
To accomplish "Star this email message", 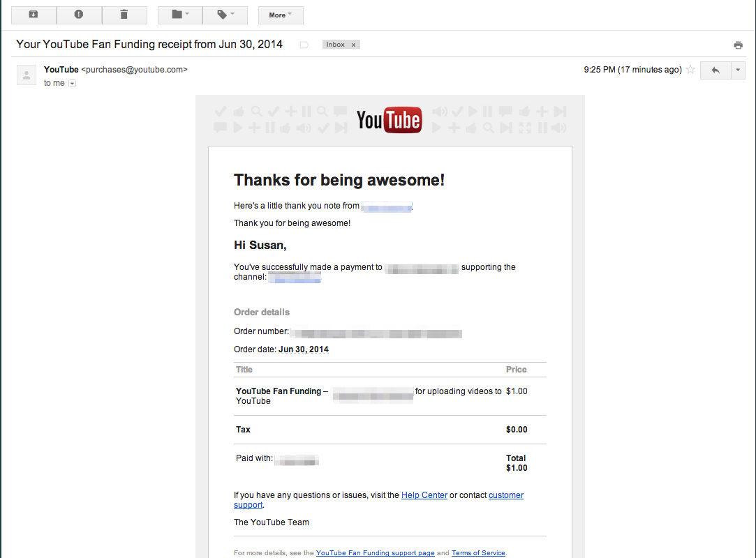I will click(690, 69).
